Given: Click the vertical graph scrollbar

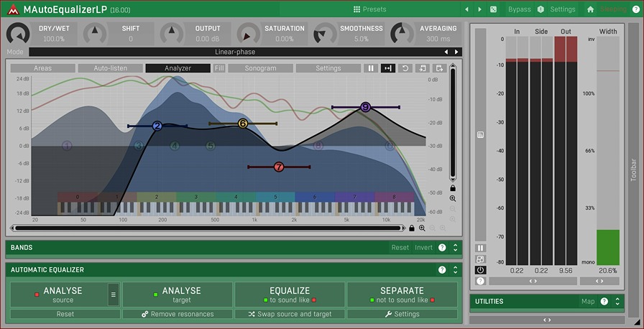Looking at the screenshot, I should [x=453, y=122].
